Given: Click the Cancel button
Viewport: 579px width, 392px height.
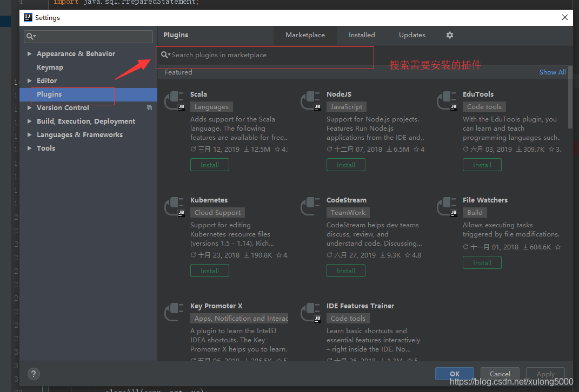Looking at the screenshot, I should point(500,374).
